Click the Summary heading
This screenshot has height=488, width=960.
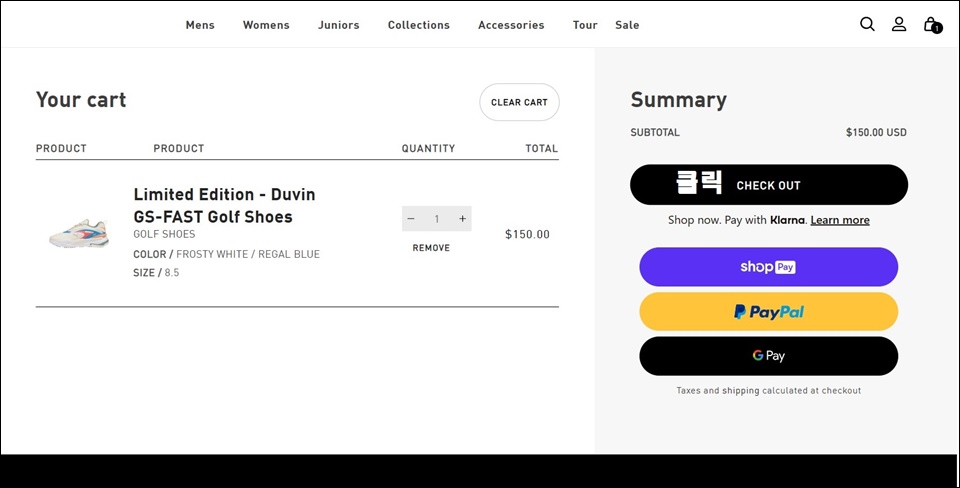pos(678,100)
